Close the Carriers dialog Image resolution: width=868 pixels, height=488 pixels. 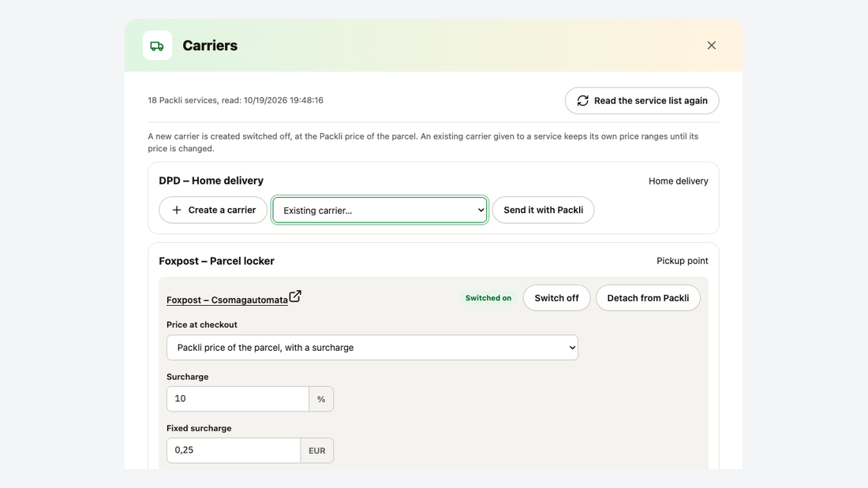(711, 46)
